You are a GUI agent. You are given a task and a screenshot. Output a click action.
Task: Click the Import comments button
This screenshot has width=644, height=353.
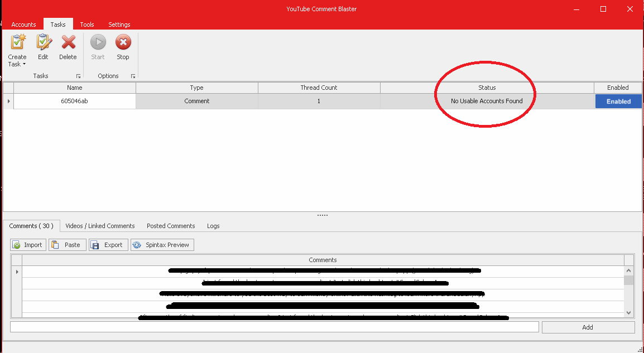click(x=28, y=245)
